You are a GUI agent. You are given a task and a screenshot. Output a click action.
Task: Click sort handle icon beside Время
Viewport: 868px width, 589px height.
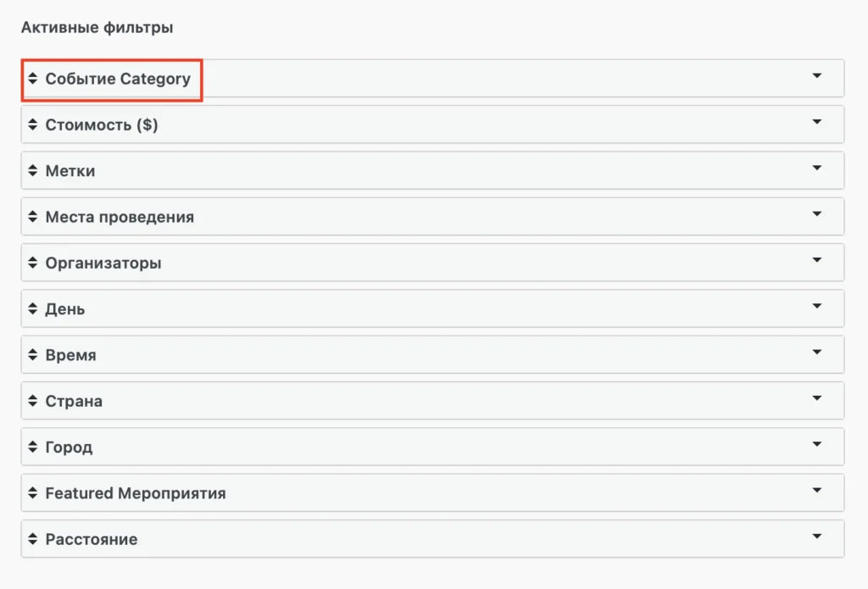tap(33, 355)
